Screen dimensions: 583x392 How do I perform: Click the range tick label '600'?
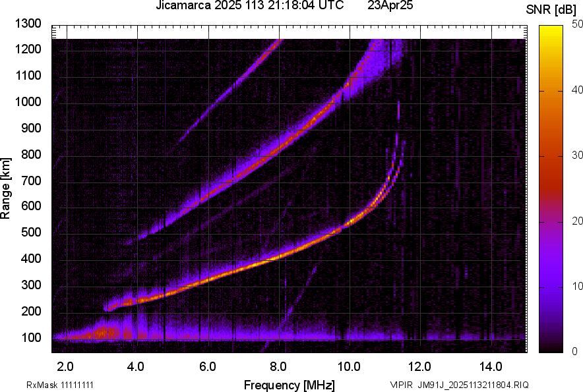click(x=31, y=206)
